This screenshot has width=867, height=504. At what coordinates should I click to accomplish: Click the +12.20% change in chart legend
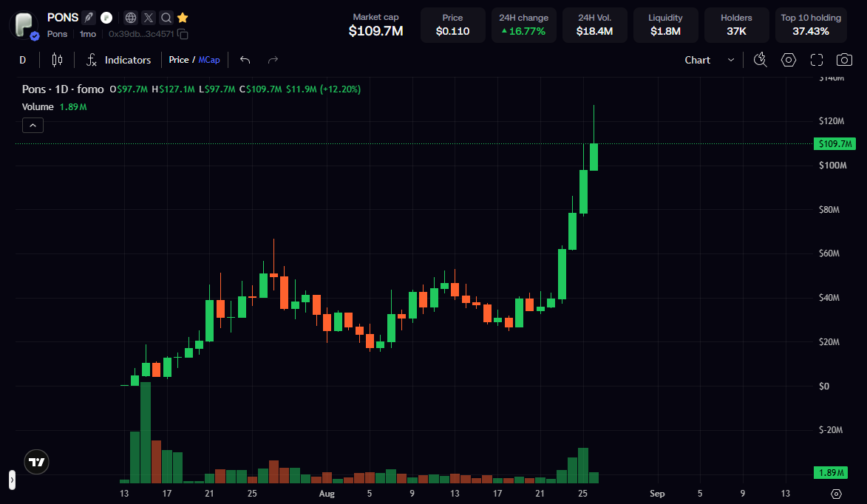(340, 89)
